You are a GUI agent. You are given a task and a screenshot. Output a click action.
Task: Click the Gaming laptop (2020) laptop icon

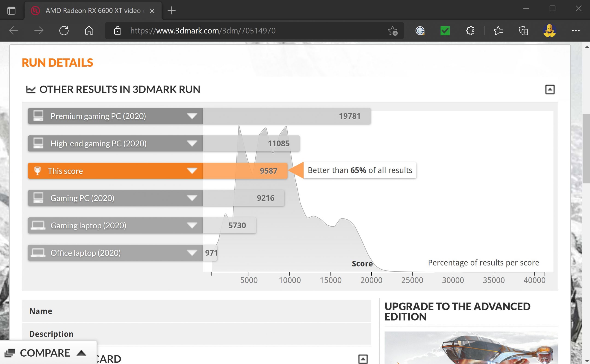[x=38, y=226]
